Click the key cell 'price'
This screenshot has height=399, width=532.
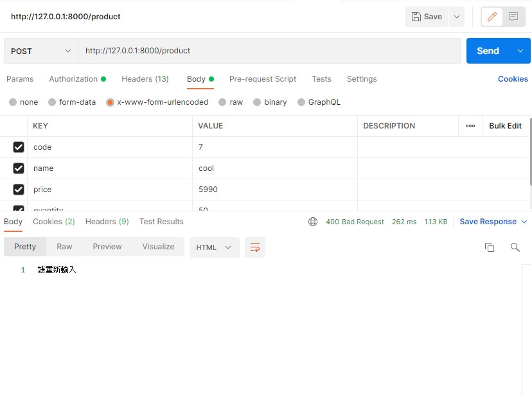coord(110,190)
